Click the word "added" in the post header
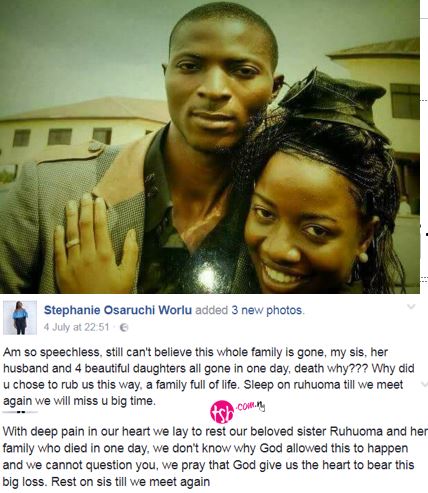Screen dimensions: 428x493 tap(212, 310)
